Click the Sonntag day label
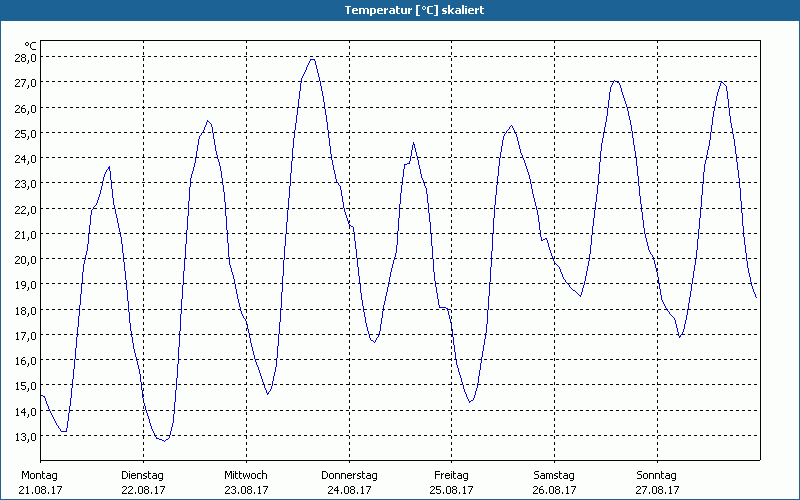 [x=657, y=475]
